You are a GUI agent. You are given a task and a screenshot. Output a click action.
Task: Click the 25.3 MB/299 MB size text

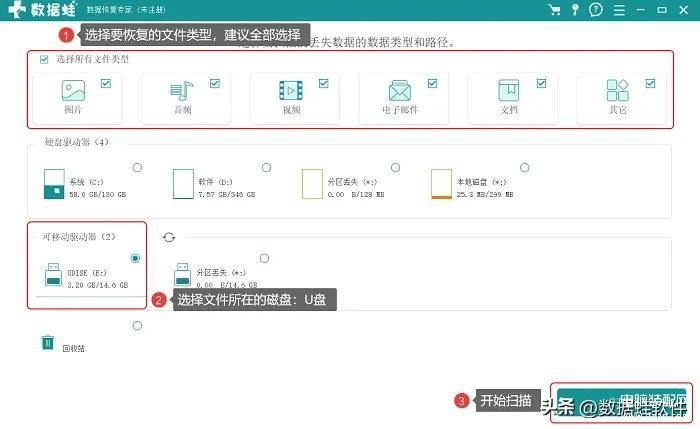click(485, 195)
